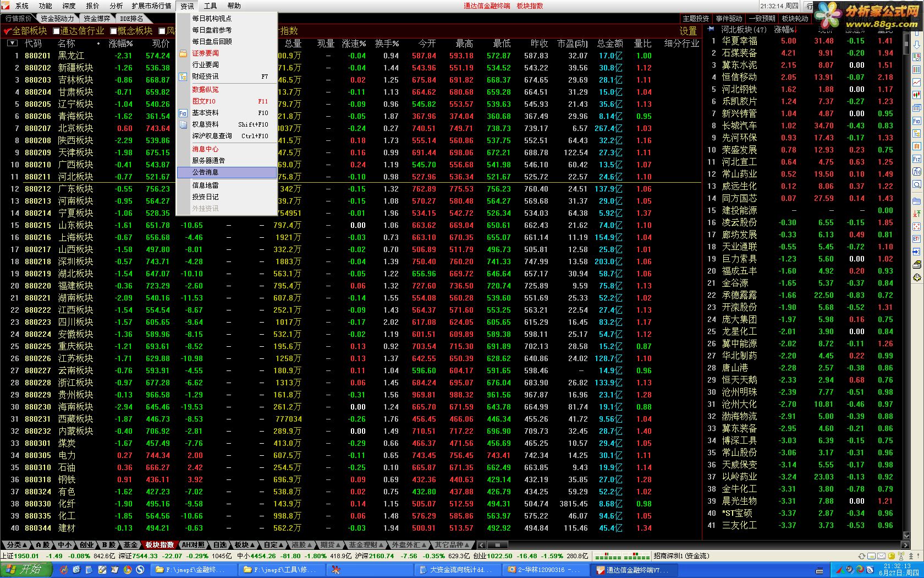
Task: Click the tree structure icon in right sidebar
Action: (x=917, y=134)
